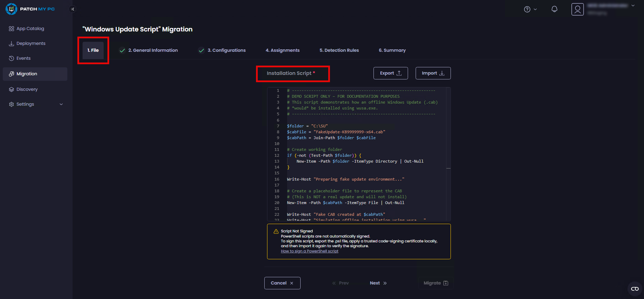
Task: Click inside the script code editor
Action: tap(359, 154)
